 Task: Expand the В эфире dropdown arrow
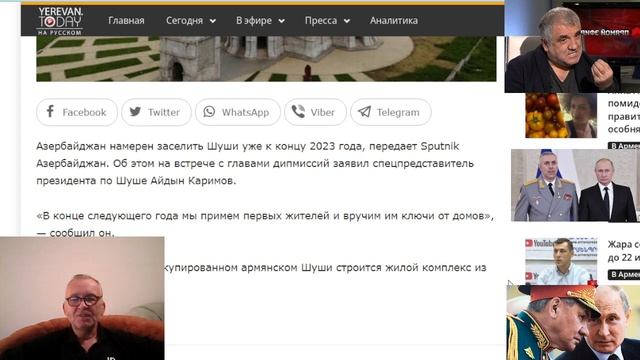click(282, 21)
